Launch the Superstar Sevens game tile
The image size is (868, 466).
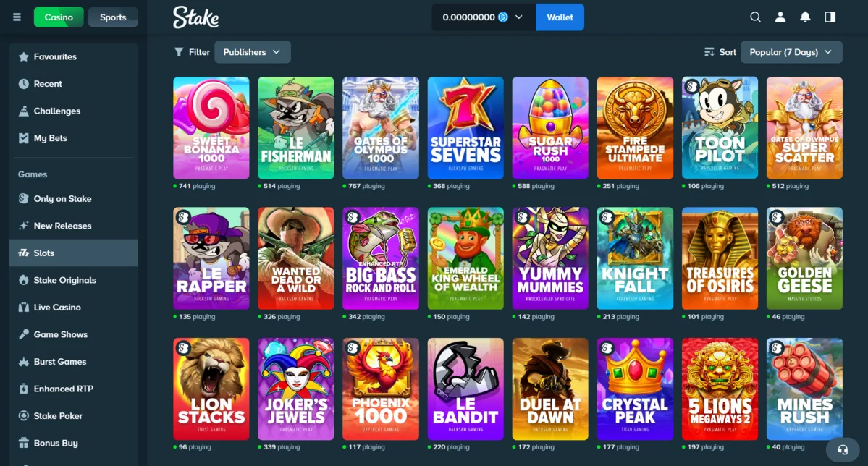465,128
